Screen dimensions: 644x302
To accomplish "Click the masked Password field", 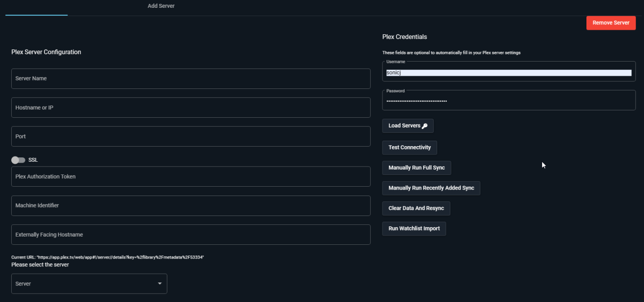I will coord(509,100).
